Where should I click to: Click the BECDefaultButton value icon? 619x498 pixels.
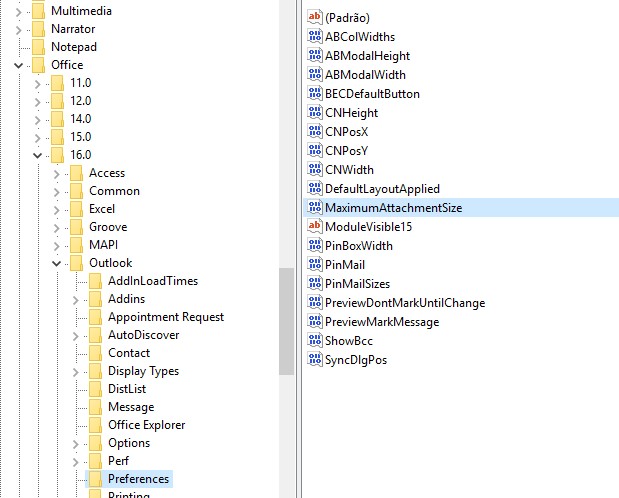pyautogui.click(x=315, y=93)
